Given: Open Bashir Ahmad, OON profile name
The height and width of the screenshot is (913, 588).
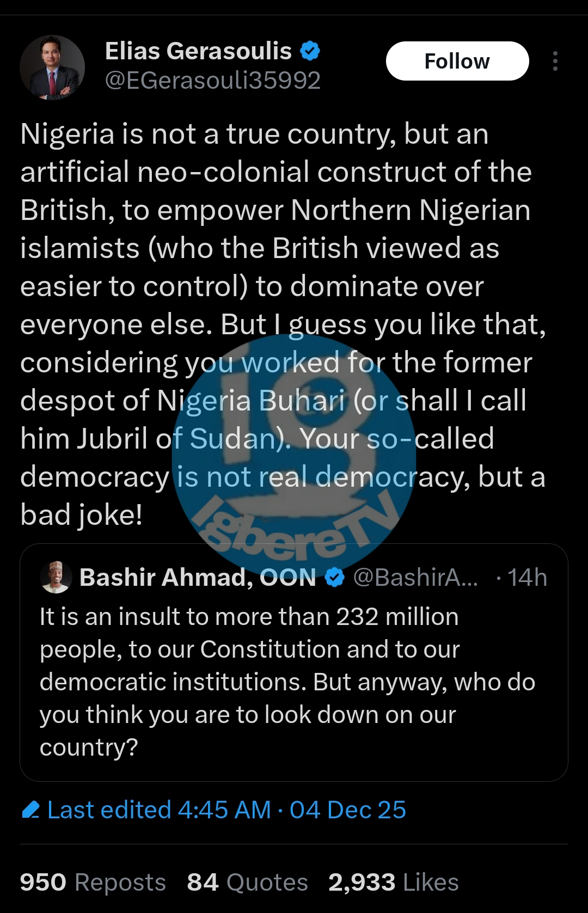Looking at the screenshot, I should point(197,577).
